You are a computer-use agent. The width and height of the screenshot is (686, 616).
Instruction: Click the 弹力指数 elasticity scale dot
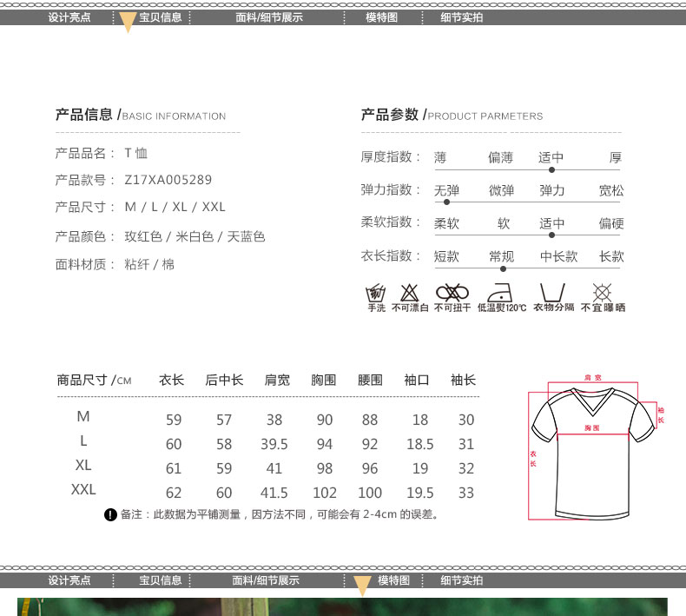coord(446,202)
